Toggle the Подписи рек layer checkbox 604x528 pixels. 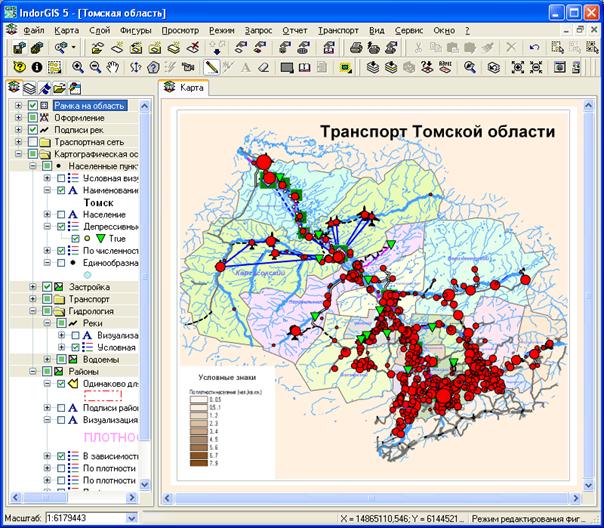(x=33, y=130)
